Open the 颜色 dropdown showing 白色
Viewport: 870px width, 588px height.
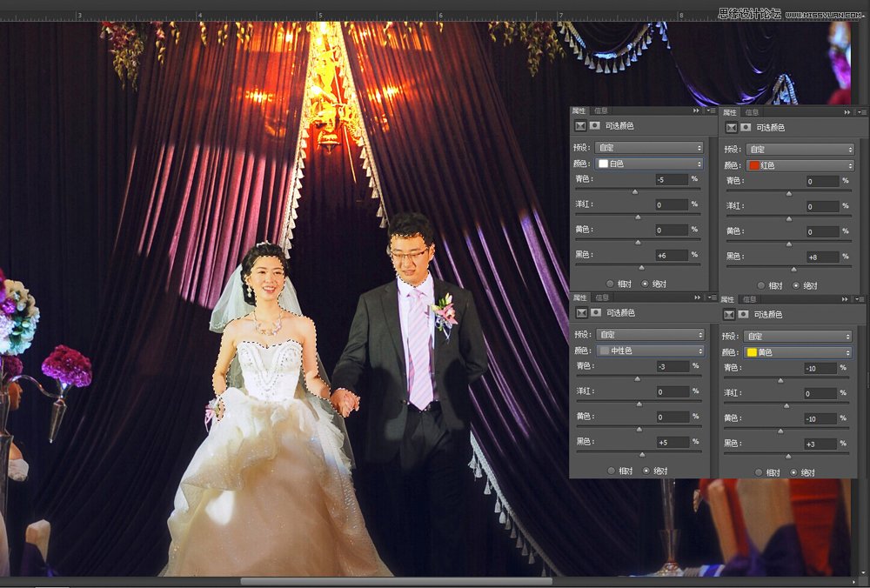649,164
